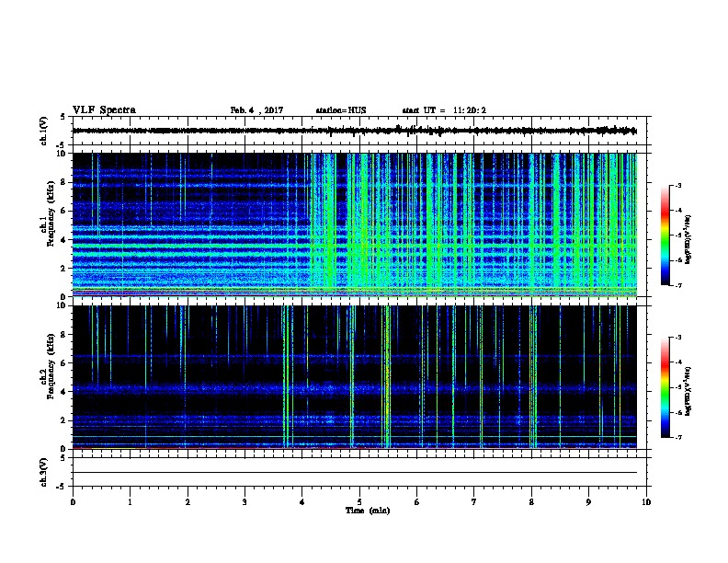This screenshot has height=563, width=728.
Task: Click the 'VLF Spectra' title text
Action: click(104, 110)
